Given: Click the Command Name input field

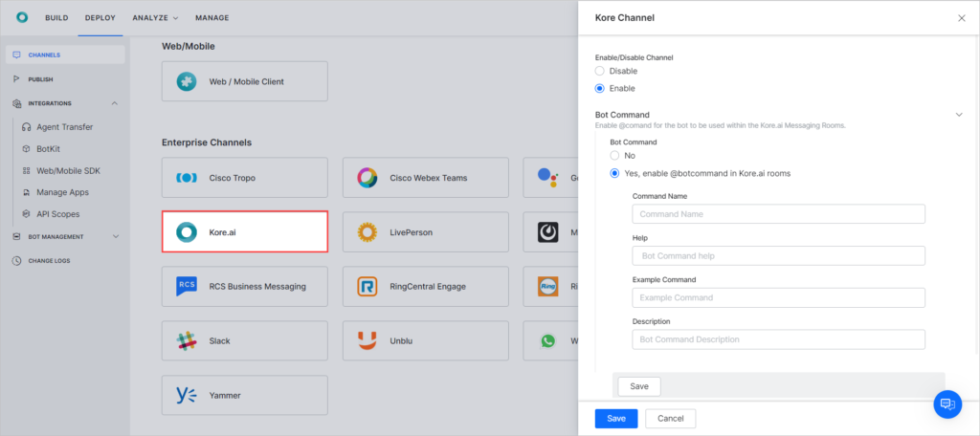Looking at the screenshot, I should click(778, 214).
